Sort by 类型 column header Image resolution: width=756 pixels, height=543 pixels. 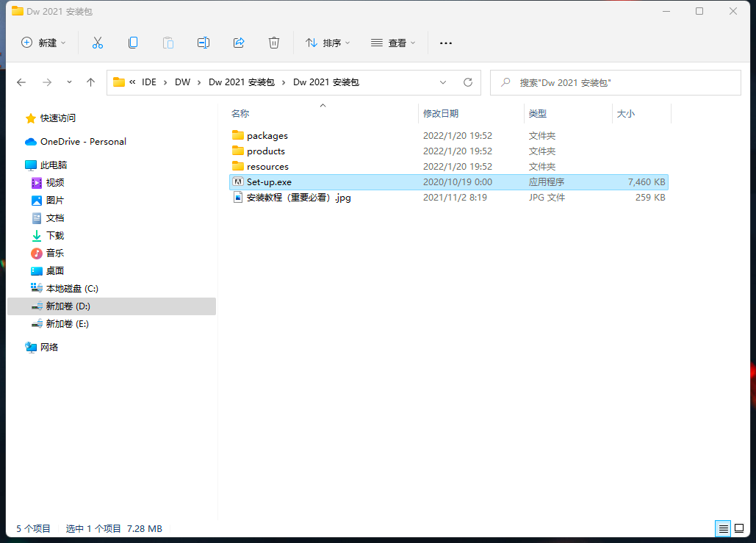(x=538, y=114)
